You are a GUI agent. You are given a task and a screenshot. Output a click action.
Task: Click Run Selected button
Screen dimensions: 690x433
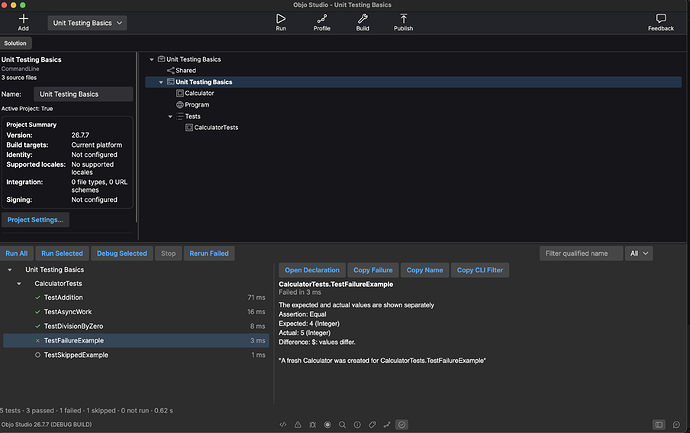point(62,253)
